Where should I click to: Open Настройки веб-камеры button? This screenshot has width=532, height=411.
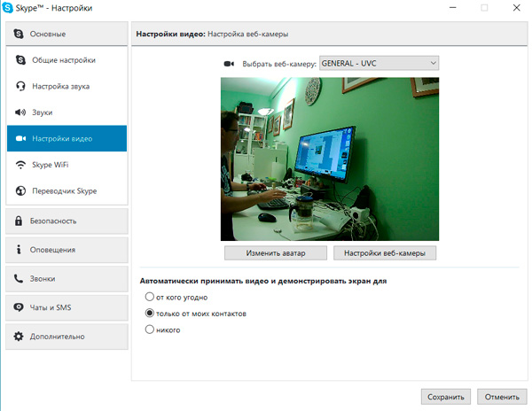pyautogui.click(x=384, y=253)
